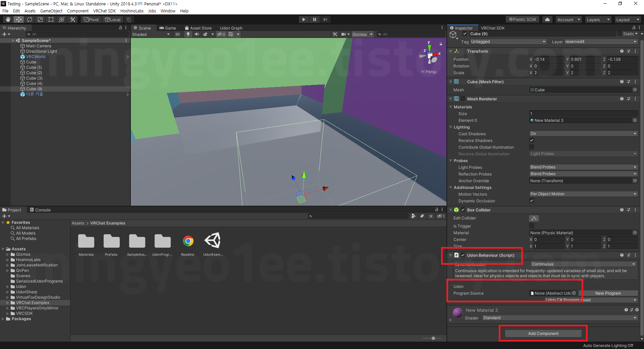The image size is (644, 349).
Task: Select Cube (4) in Hierarchy
Action: (x=34, y=84)
